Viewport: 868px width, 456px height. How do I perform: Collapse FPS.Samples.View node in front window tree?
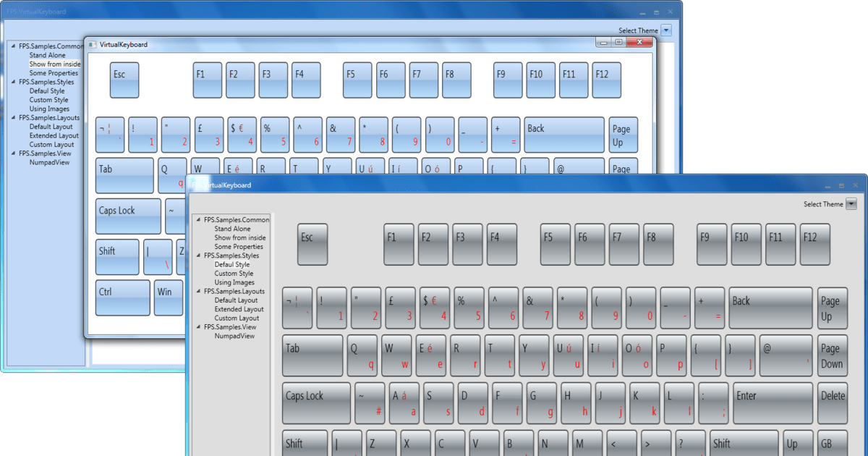(x=197, y=326)
